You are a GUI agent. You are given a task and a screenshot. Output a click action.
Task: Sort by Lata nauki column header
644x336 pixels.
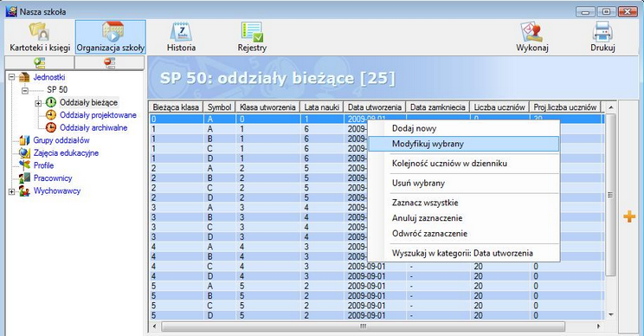(x=322, y=107)
